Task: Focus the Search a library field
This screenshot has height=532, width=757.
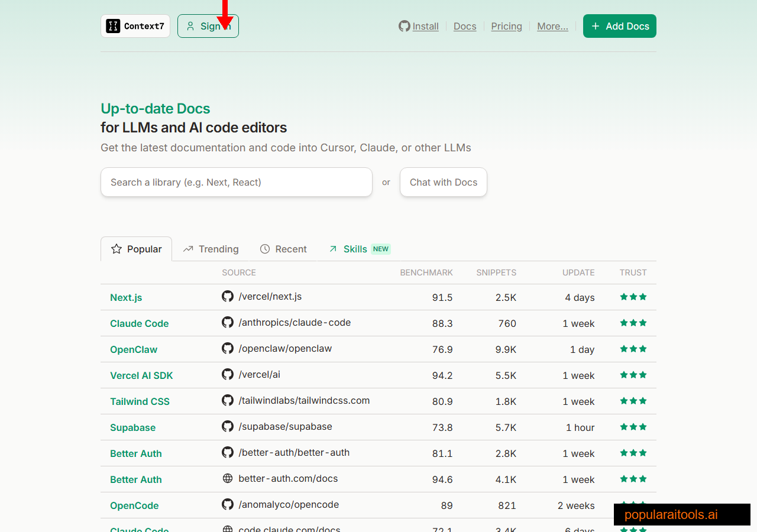Action: point(236,182)
